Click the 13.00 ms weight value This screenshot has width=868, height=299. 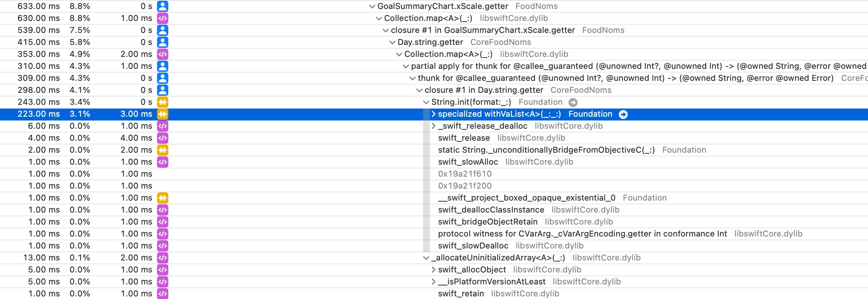(42, 258)
